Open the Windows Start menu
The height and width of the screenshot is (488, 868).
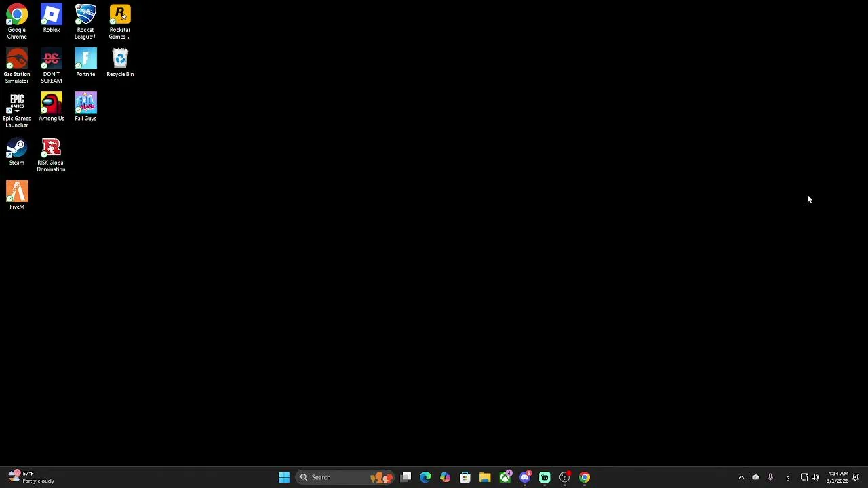pyautogui.click(x=284, y=477)
